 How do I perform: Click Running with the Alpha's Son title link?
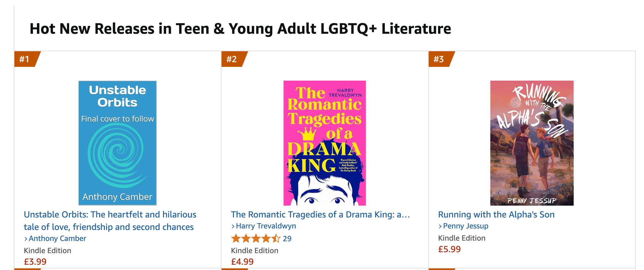pyautogui.click(x=496, y=214)
